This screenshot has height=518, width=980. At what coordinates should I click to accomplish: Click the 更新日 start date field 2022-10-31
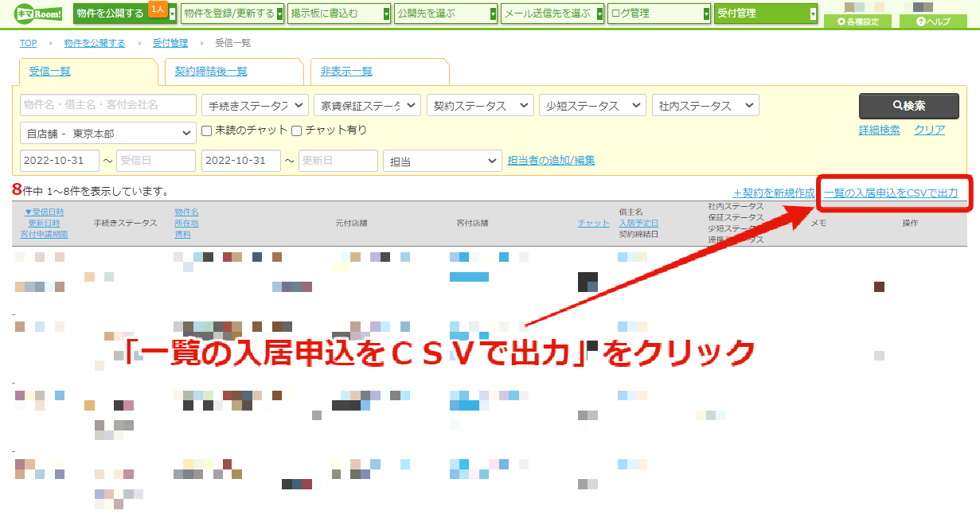point(241,161)
